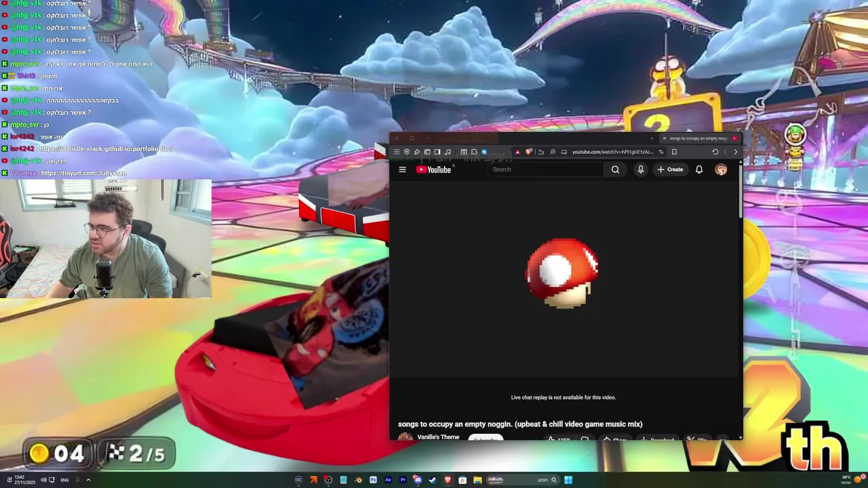The width and height of the screenshot is (868, 488).
Task: Start voice search with microphone icon
Action: click(640, 169)
